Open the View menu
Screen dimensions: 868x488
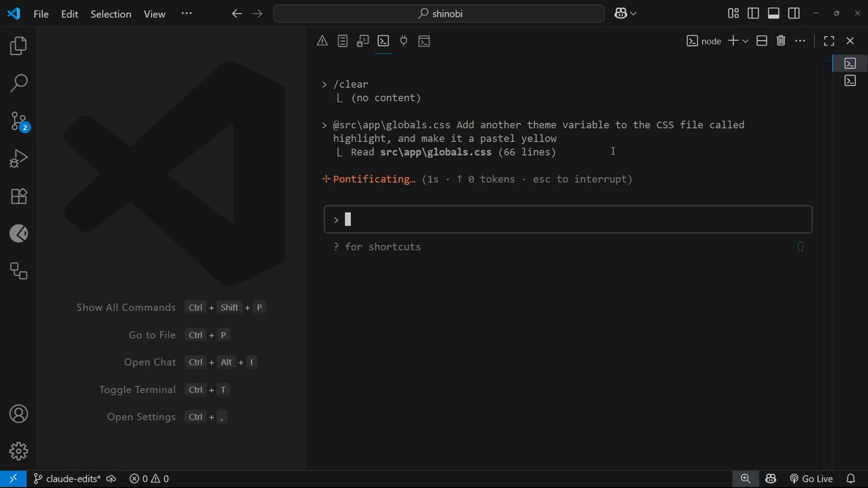coord(155,14)
